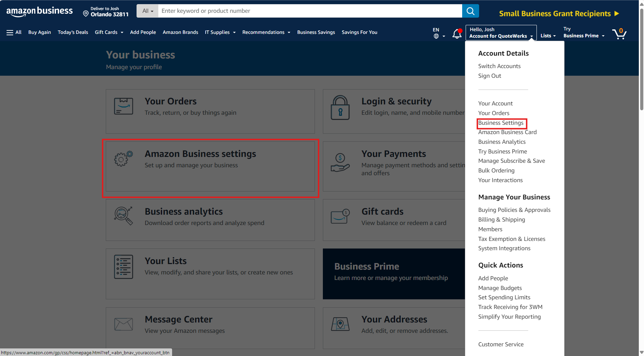Toggle the Hello, Josh account dropdown
This screenshot has height=356, width=644.
(501, 32)
